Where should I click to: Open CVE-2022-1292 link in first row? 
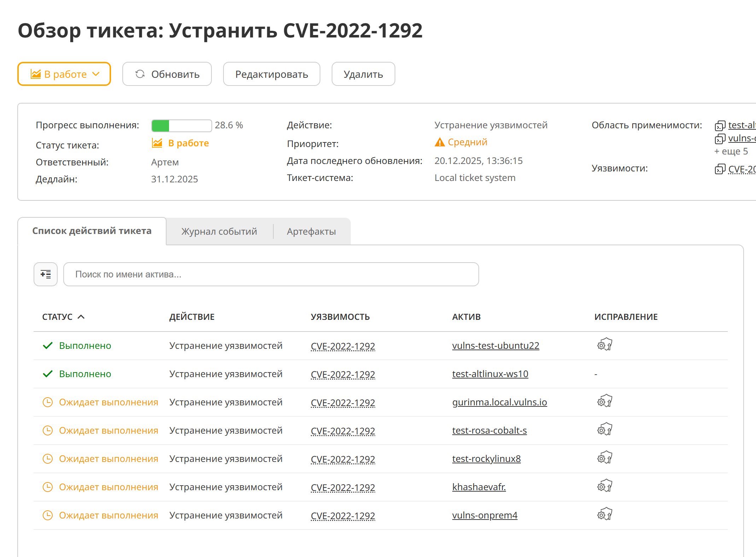[343, 346]
